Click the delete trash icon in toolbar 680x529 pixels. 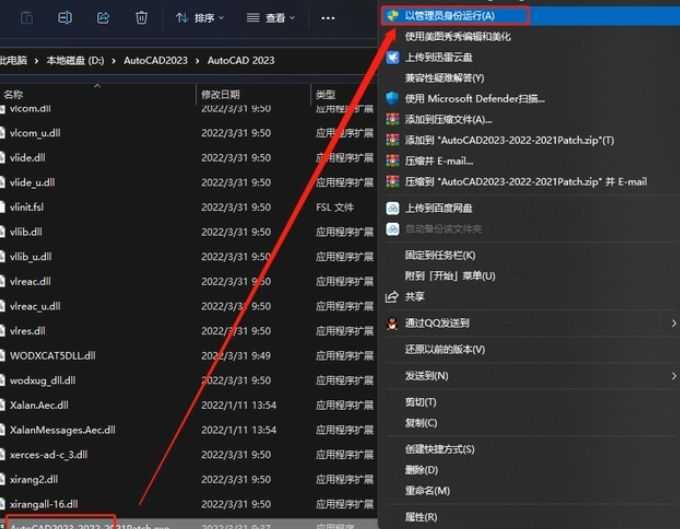141,18
